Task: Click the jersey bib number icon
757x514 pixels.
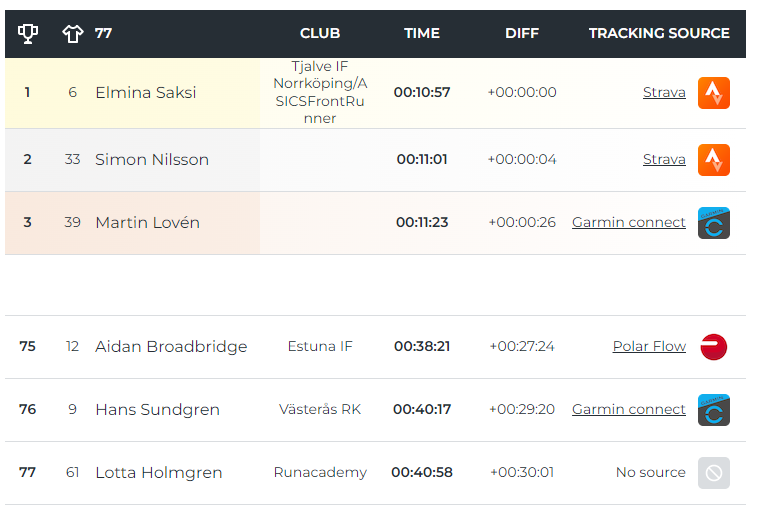Action: point(73,33)
